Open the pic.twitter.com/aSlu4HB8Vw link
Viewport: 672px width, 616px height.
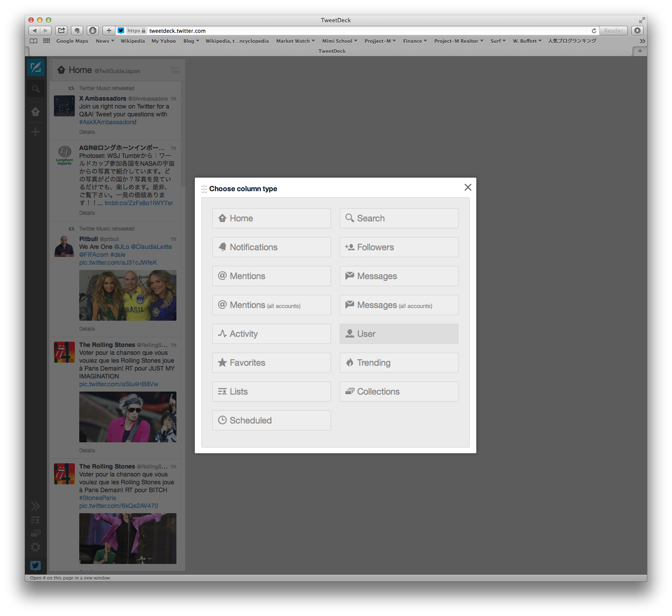(x=119, y=384)
